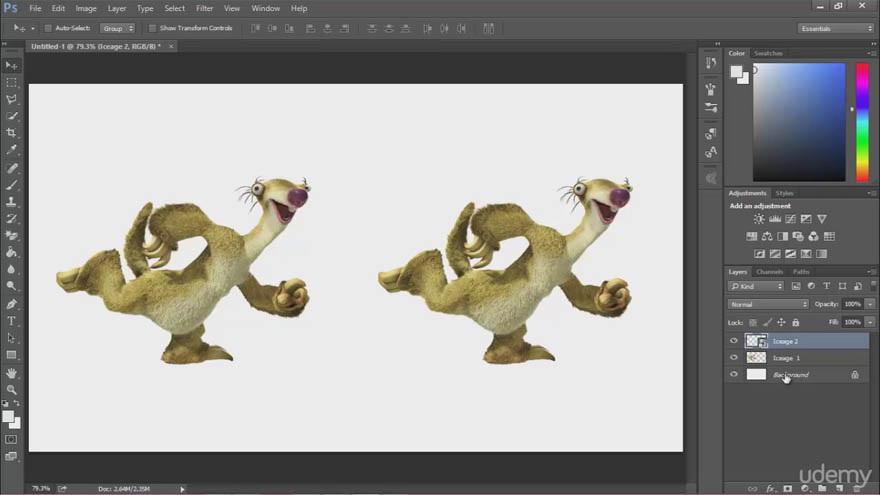Select the Rectangular Marquee tool
This screenshot has height=495, width=880.
click(11, 82)
